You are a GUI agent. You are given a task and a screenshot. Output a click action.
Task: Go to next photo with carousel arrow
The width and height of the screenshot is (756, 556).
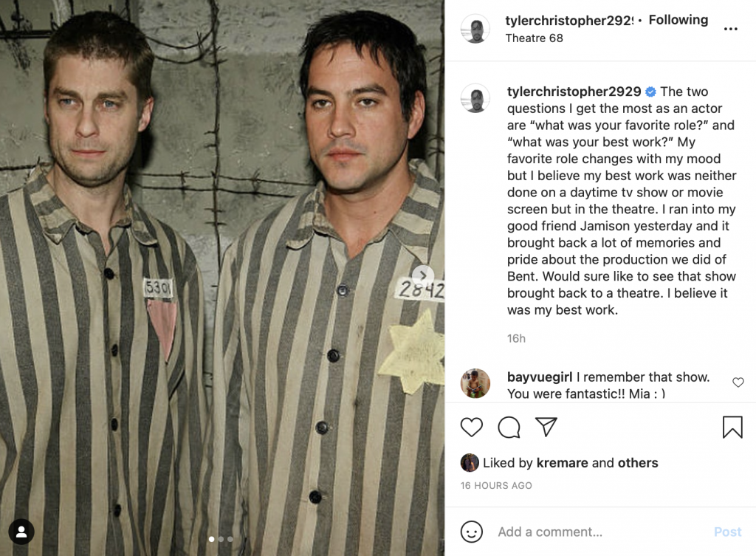tap(423, 275)
